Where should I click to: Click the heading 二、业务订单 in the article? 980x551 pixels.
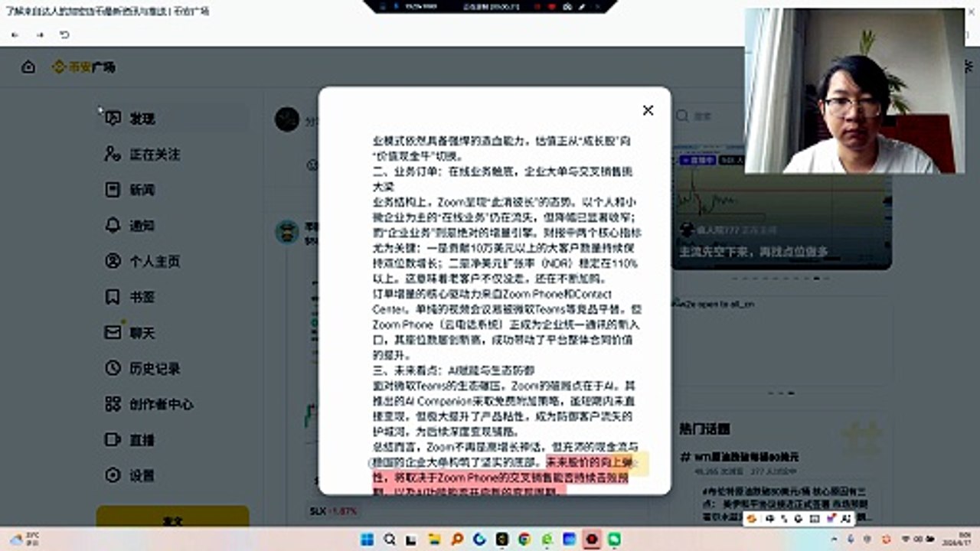pos(501,178)
